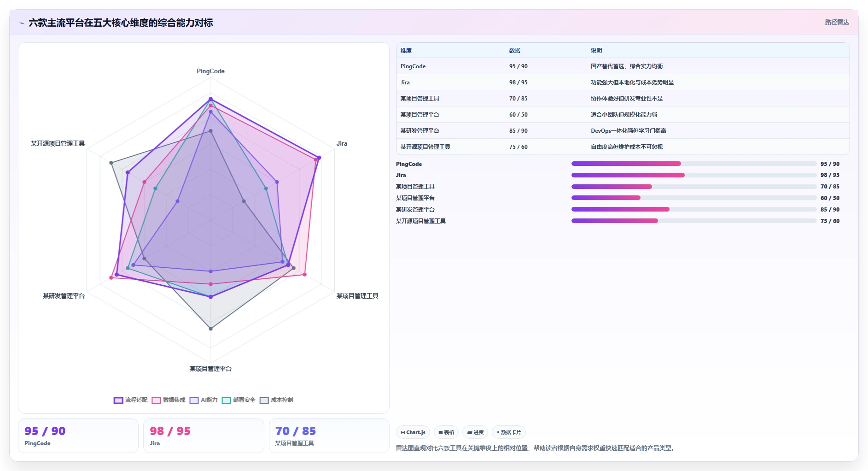Viewport: 868px width, 471px height.
Task: Click the 60 / 50 table value
Action: (518, 115)
